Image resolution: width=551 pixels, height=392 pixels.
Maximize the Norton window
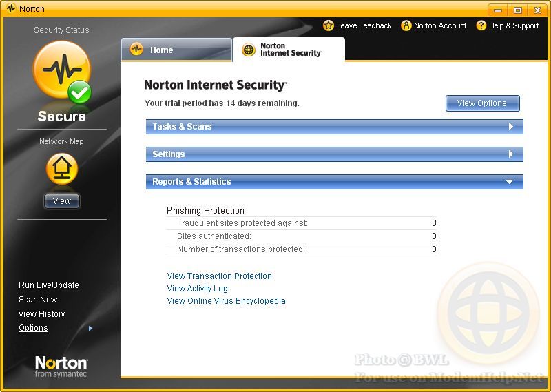(x=518, y=10)
